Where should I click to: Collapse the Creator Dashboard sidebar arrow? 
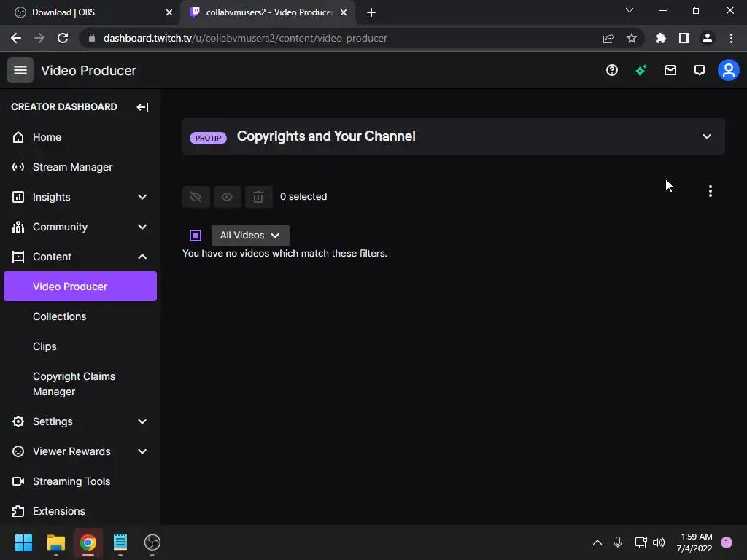coord(142,107)
